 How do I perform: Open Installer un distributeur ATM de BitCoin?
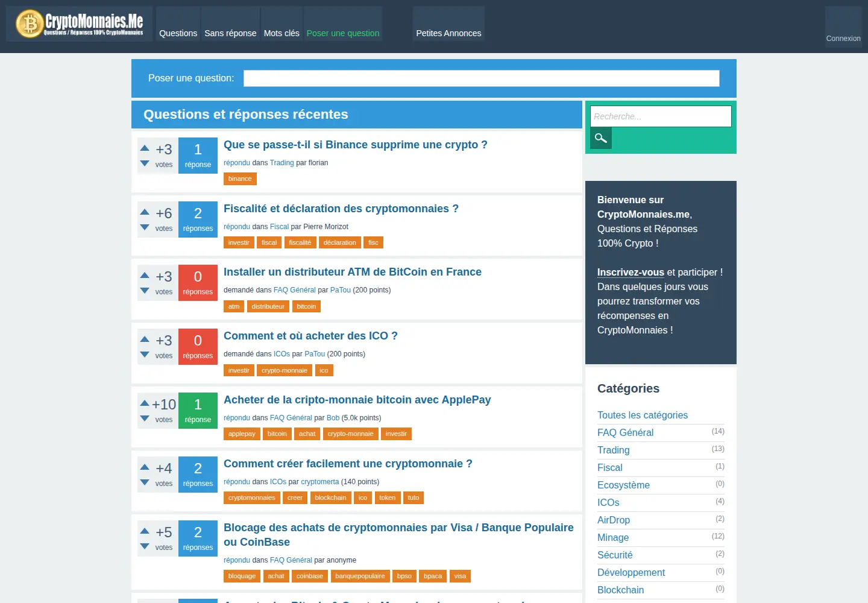[x=353, y=272]
